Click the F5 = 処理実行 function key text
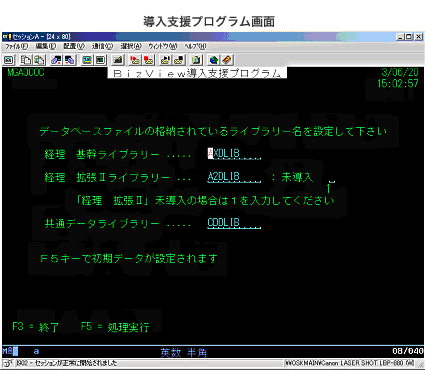Image resolution: width=425 pixels, height=370 pixels. click(115, 327)
